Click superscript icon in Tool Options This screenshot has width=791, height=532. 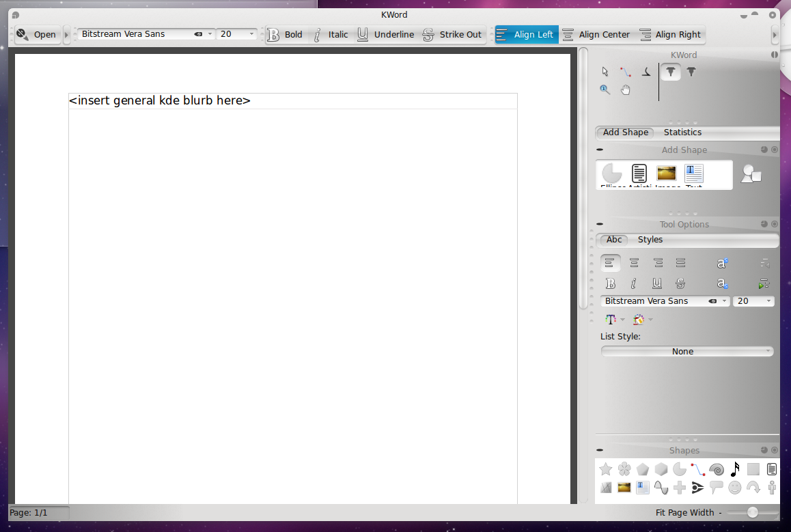pyautogui.click(x=723, y=263)
